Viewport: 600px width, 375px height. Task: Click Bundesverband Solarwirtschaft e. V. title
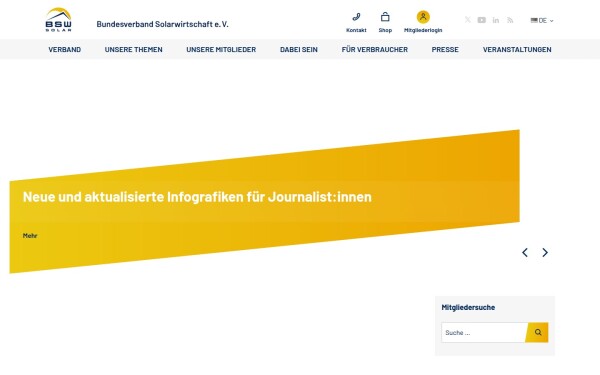[x=162, y=24]
